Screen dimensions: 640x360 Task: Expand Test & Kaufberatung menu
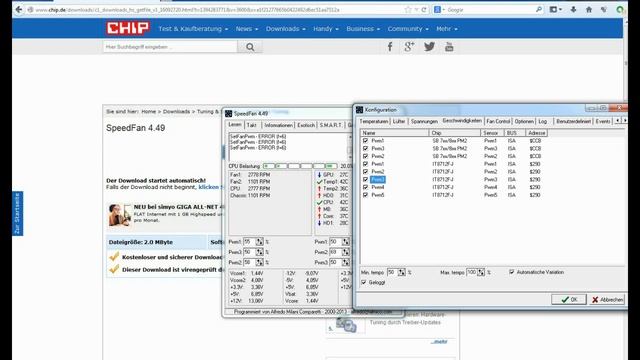point(193,29)
